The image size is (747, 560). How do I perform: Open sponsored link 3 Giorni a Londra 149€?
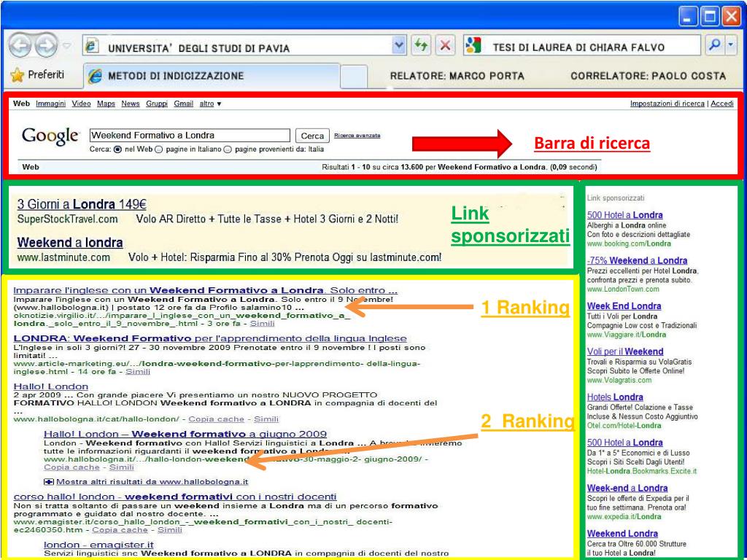click(x=82, y=204)
